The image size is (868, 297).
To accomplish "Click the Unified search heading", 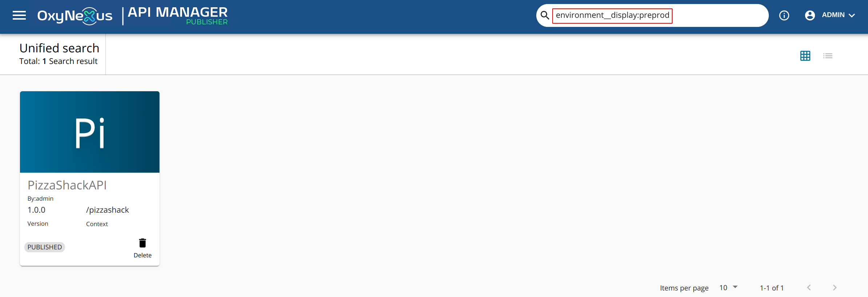I will click(x=59, y=48).
